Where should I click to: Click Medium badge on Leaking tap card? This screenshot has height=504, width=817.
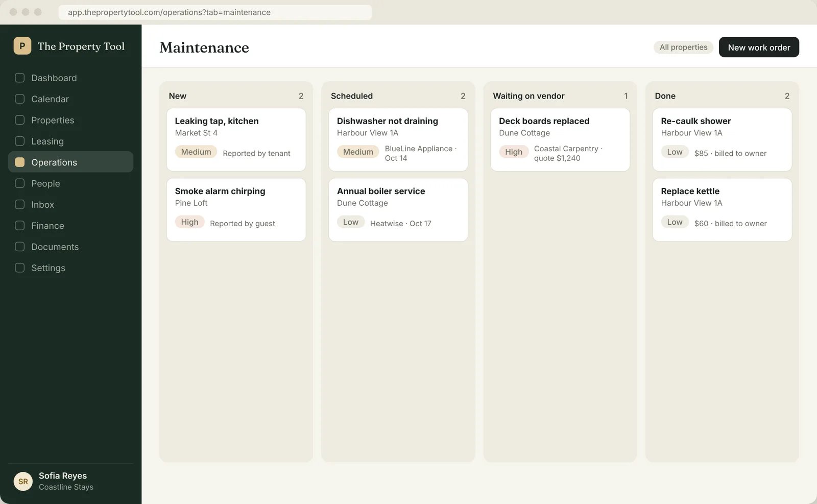pos(196,152)
